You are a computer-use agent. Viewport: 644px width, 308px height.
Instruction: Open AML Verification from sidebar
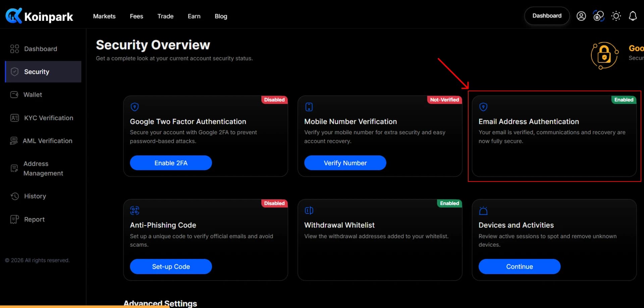click(43, 141)
